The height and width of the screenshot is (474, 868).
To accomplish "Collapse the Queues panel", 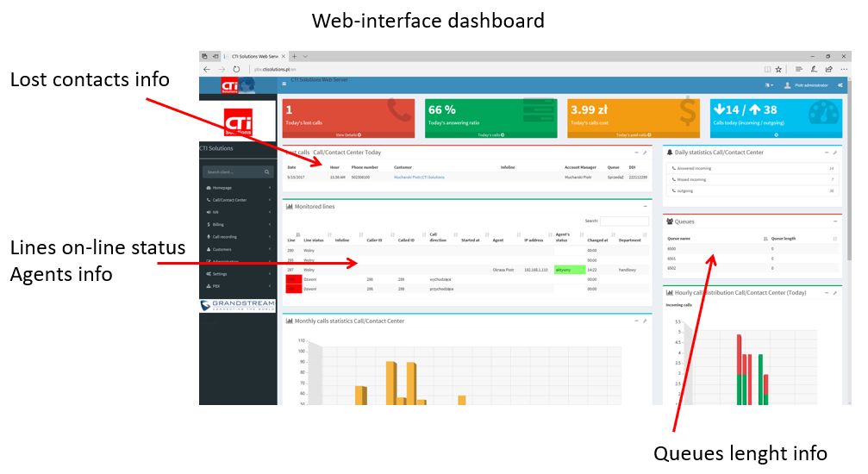I will [x=834, y=221].
